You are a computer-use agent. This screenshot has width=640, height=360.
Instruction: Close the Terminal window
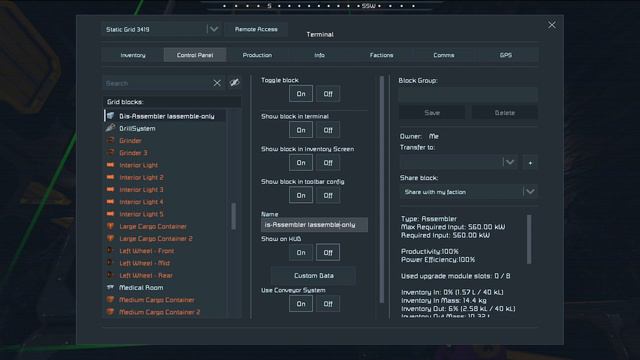(x=552, y=25)
